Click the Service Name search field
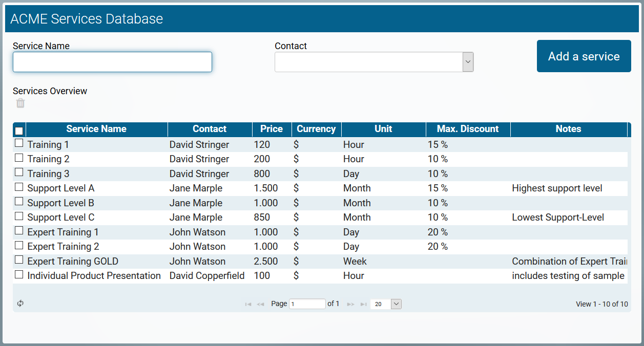Viewport: 644px width, 346px height. 112,61
